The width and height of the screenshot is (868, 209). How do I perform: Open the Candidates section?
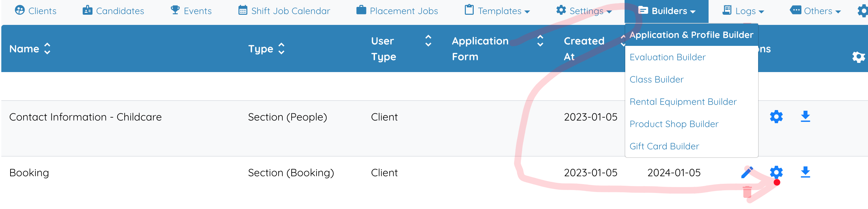pyautogui.click(x=113, y=11)
